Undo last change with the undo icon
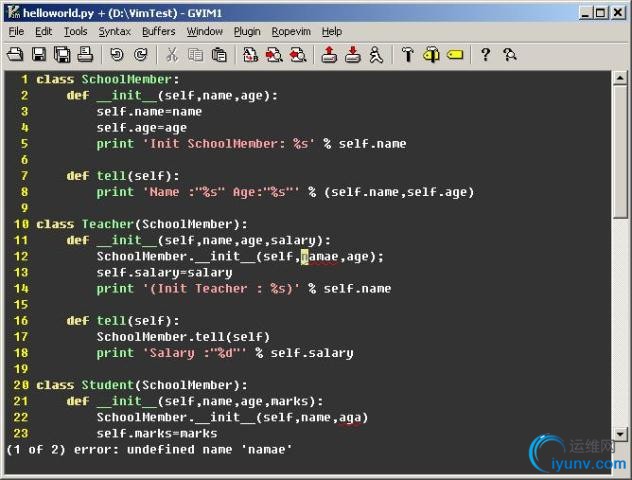Viewport: 632px width, 480px height. click(117, 54)
